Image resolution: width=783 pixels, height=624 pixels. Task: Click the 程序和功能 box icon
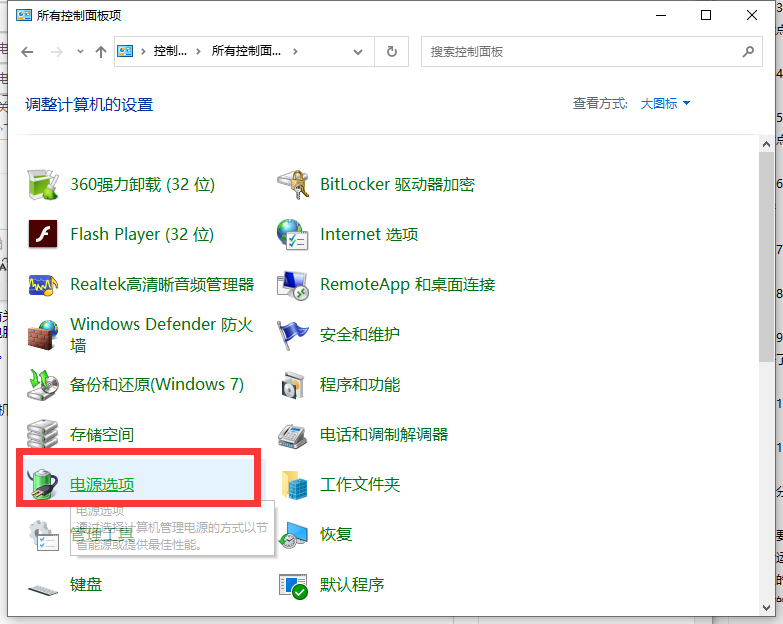[293, 385]
